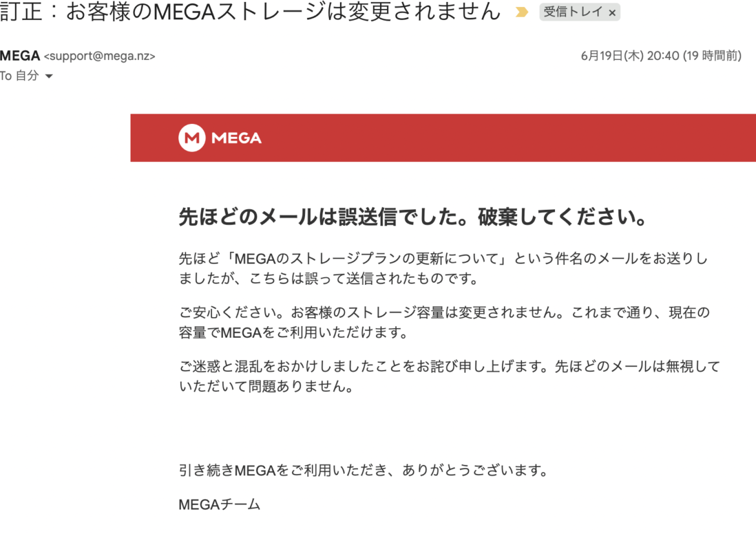Select the support@mega.nz sender address
This screenshot has height=534, width=756.
(100, 56)
